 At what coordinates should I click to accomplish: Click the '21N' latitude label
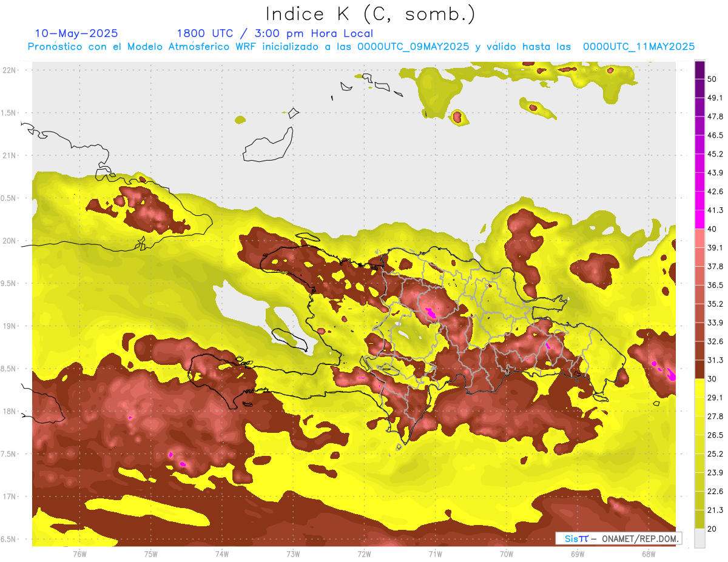pyautogui.click(x=10, y=155)
